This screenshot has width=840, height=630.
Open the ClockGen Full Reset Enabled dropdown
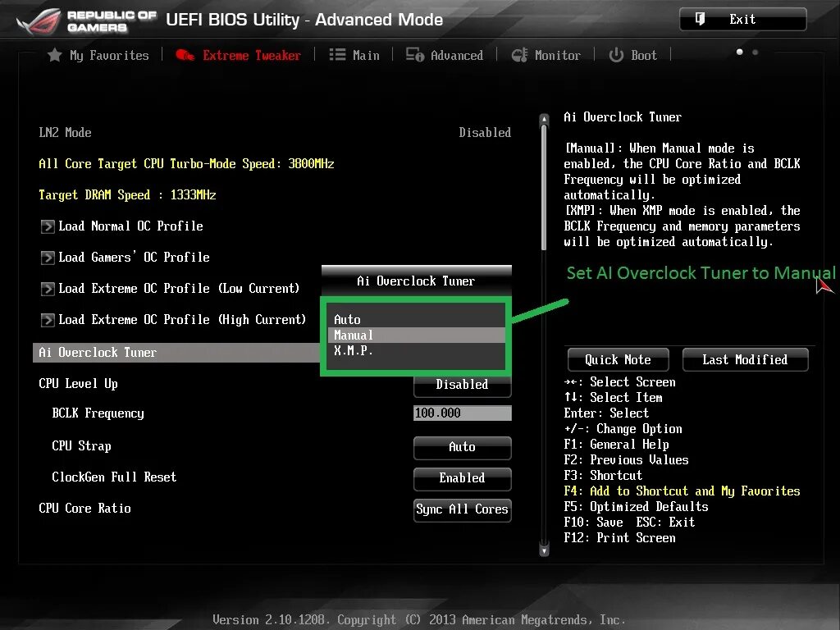click(x=463, y=478)
